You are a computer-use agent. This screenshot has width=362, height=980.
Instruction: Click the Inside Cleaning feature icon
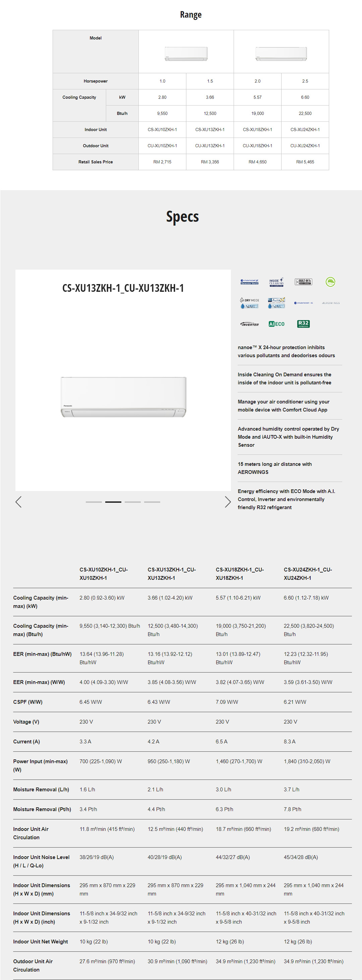click(277, 282)
